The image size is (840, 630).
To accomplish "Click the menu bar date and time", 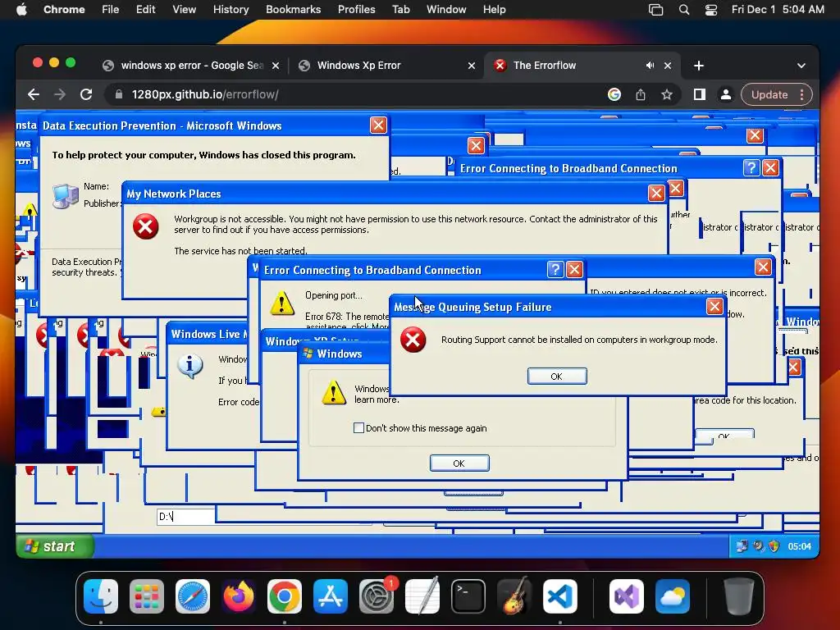I will pos(778,10).
